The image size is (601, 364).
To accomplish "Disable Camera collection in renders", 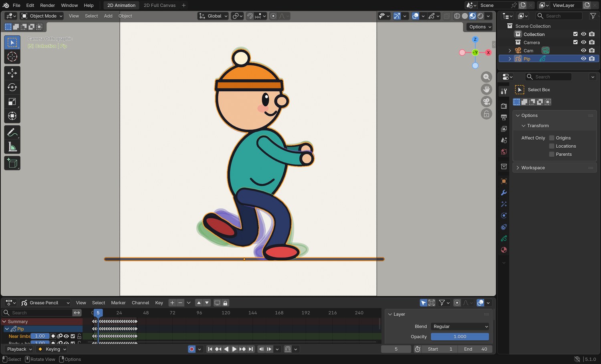I will 592,42.
